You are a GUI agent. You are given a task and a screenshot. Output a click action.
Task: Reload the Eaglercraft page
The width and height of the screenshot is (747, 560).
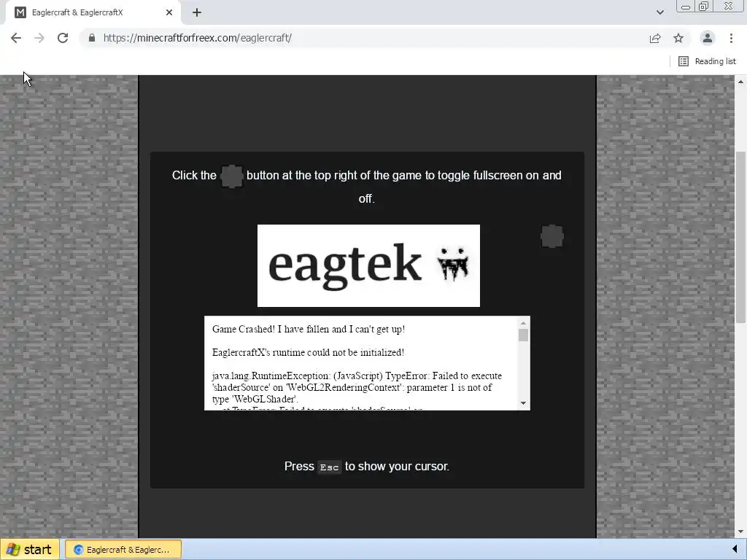tap(63, 38)
